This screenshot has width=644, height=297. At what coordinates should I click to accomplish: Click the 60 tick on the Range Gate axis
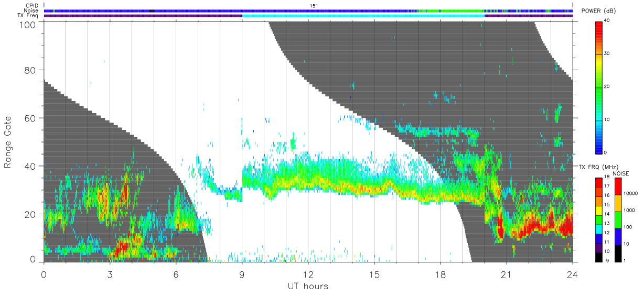[30, 118]
